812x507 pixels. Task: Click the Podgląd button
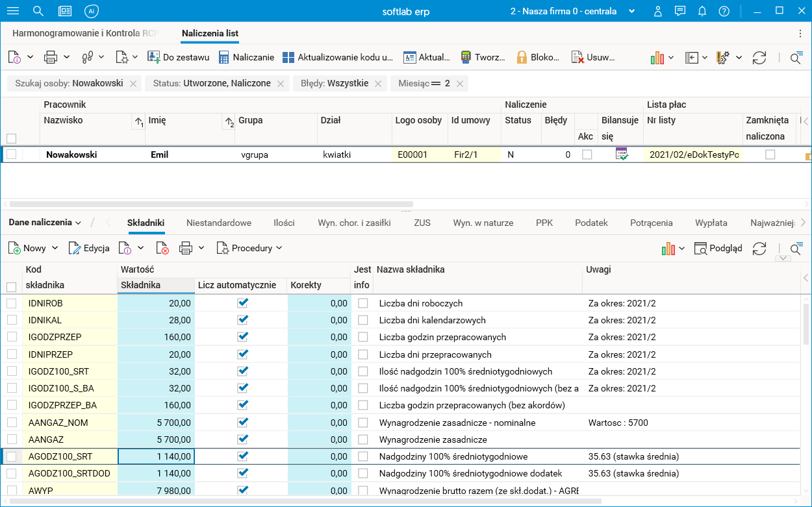coord(718,248)
